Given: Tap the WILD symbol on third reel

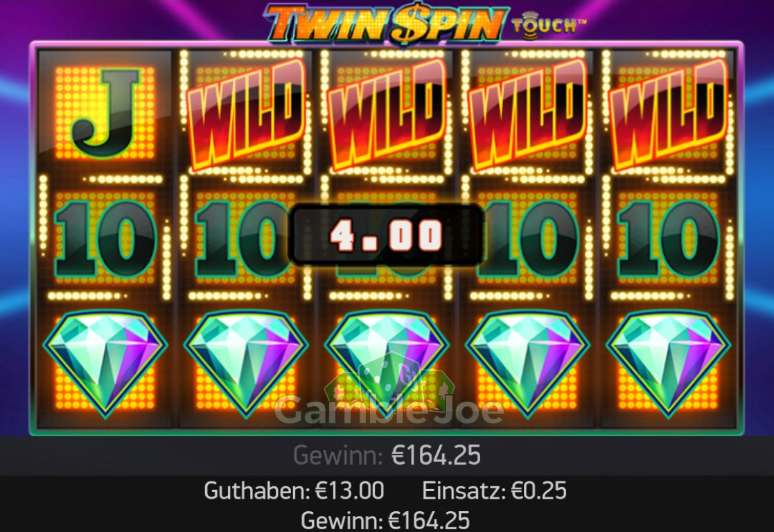Looking at the screenshot, I should (387, 114).
